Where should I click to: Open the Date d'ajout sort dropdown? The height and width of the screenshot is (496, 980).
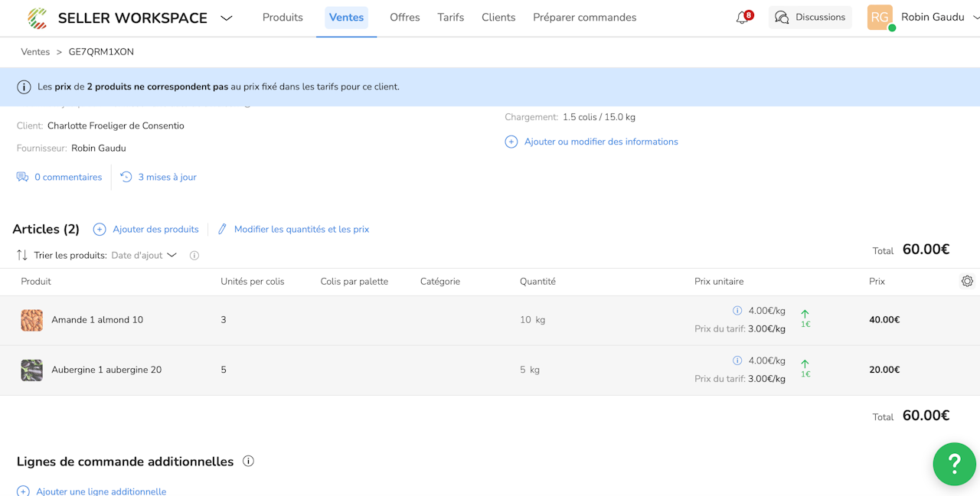coord(144,256)
